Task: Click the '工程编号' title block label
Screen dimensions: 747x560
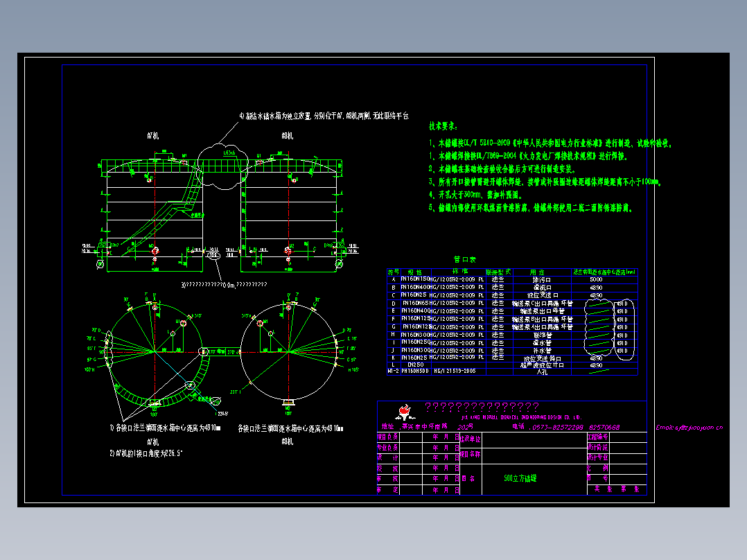Action: [x=598, y=437]
